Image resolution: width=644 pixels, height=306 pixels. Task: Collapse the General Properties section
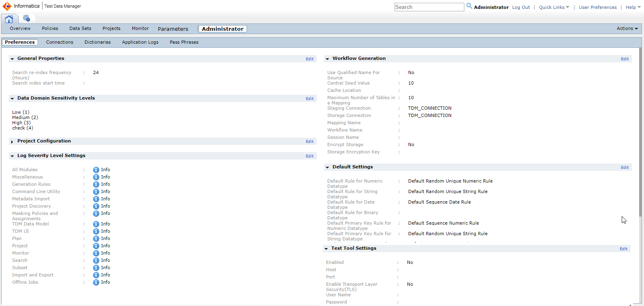[x=12, y=59]
